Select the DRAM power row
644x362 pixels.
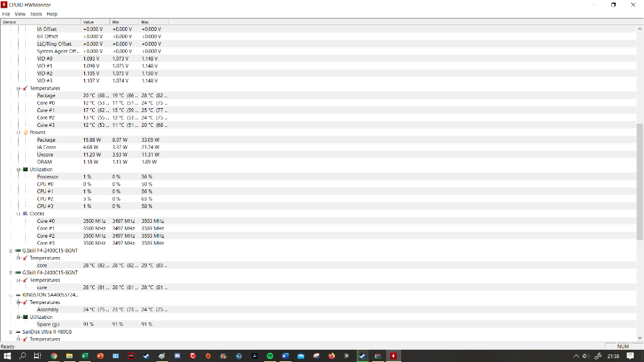tap(318, 162)
